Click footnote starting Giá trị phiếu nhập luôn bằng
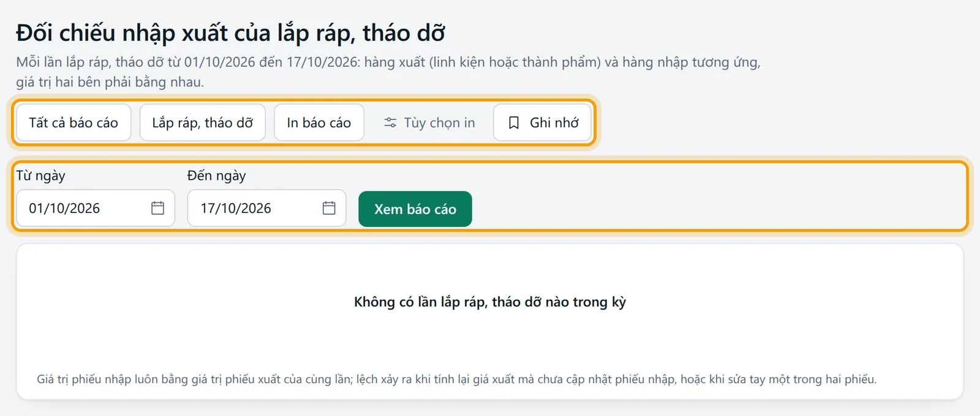 [x=457, y=379]
